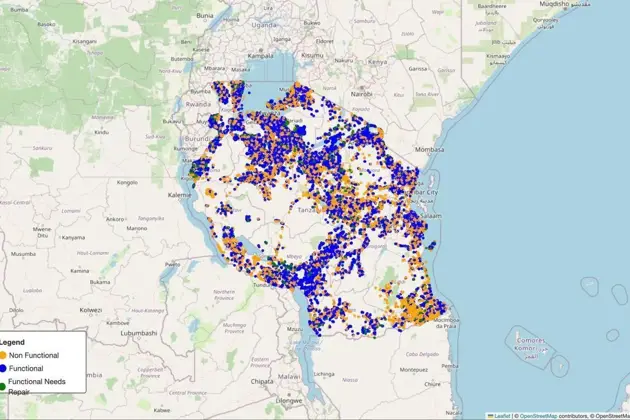The height and width of the screenshot is (420, 630).
Task: Click the 'Functional Needs Repair' legend label
Action: click(x=37, y=386)
